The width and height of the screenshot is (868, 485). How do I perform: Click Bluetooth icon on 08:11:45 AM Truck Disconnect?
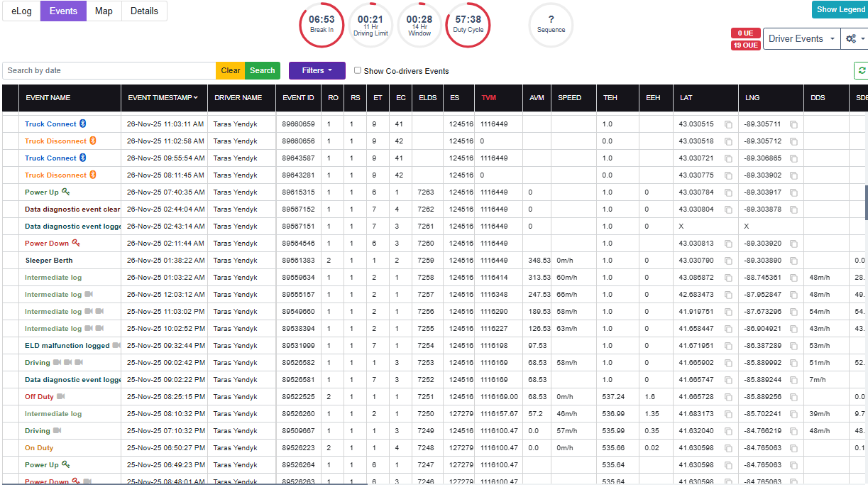pos(92,175)
